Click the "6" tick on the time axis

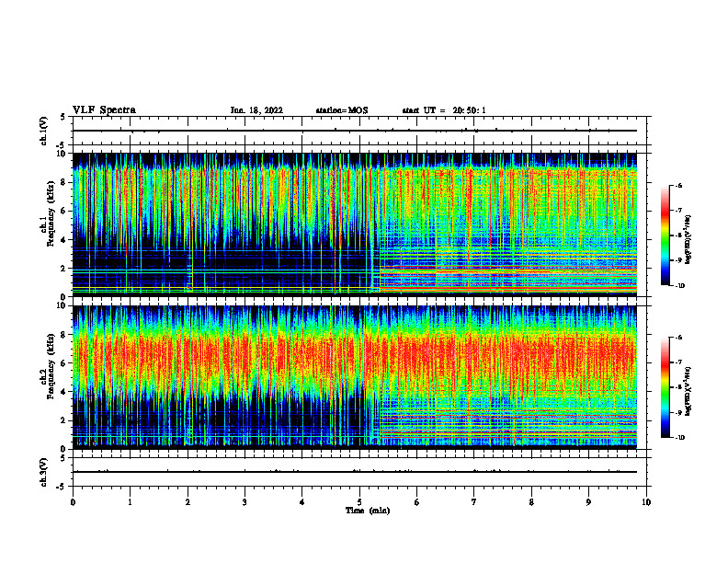click(x=417, y=502)
